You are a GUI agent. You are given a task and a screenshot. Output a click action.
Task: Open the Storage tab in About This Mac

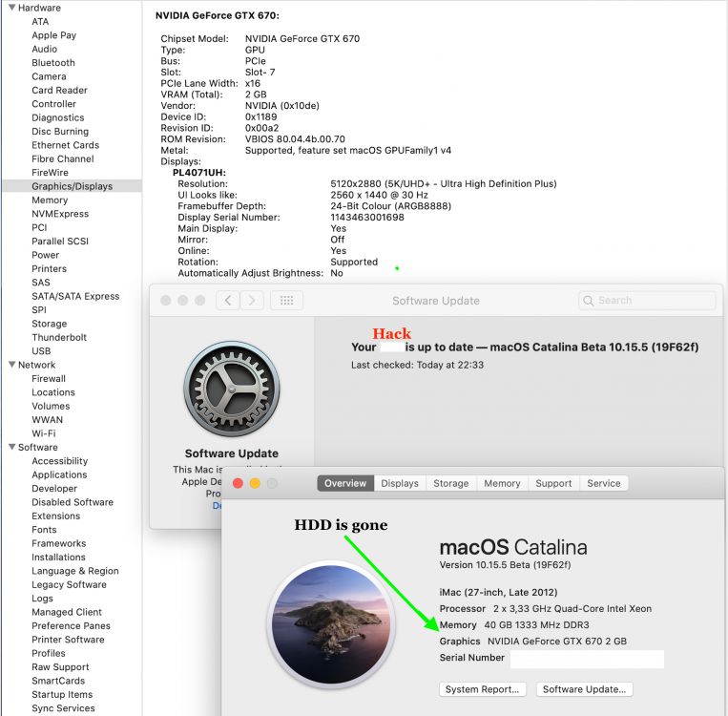tap(450, 483)
